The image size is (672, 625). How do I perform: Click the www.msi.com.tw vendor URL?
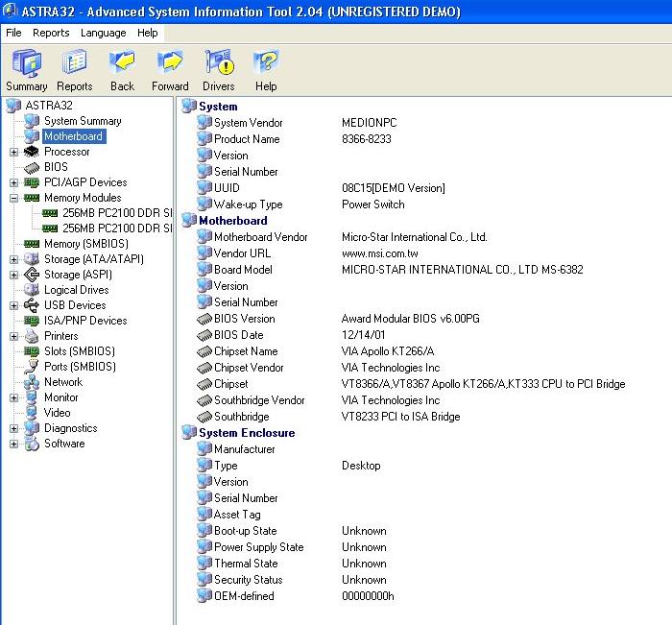tap(380, 253)
